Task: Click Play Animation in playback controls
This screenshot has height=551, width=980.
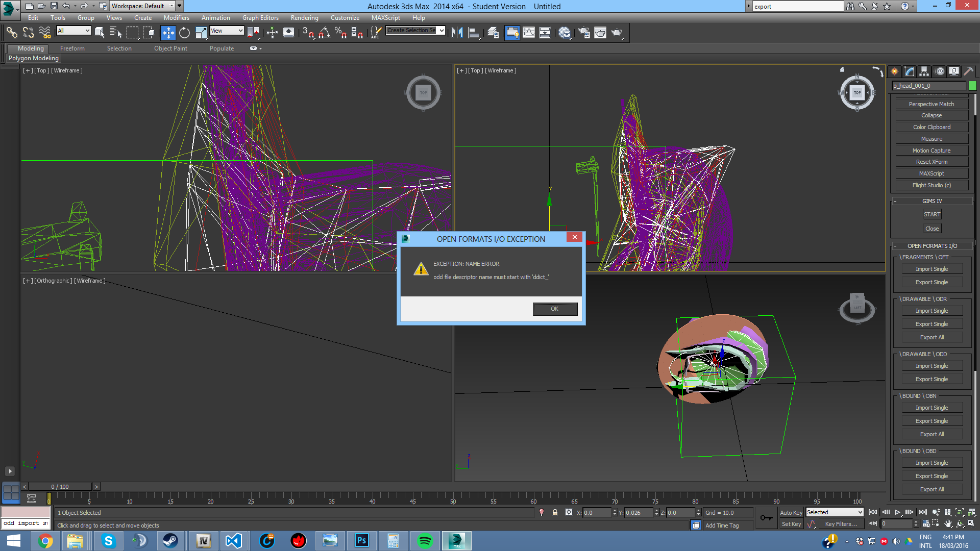Action: pos(897,512)
